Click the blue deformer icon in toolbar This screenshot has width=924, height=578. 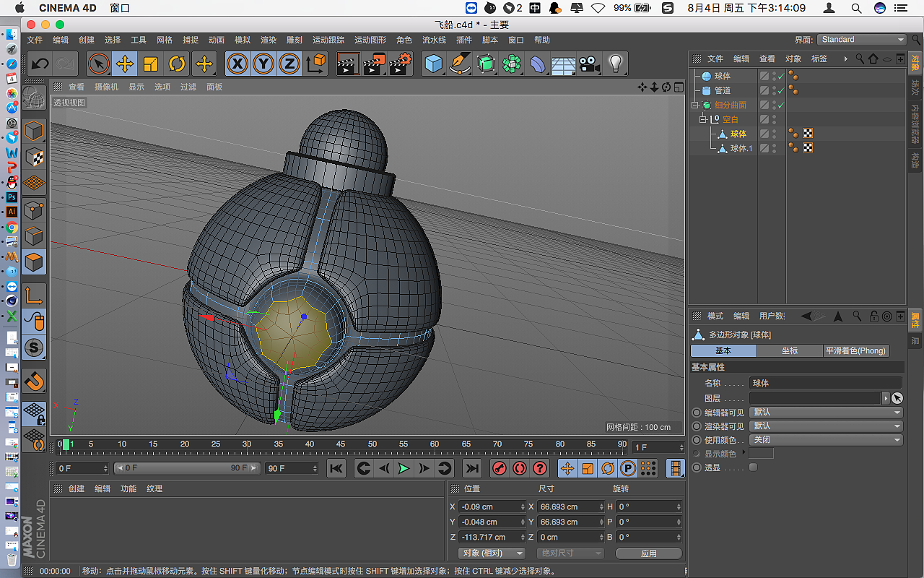coord(538,64)
